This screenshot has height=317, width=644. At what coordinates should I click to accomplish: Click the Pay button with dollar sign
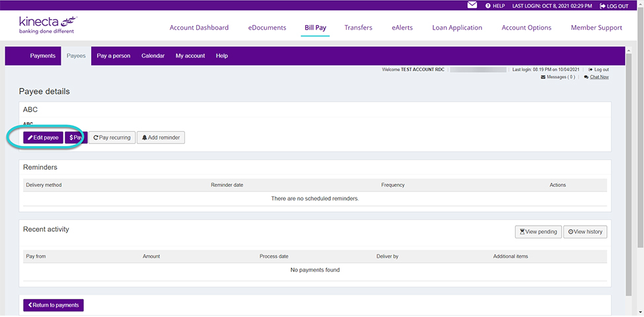(x=76, y=138)
